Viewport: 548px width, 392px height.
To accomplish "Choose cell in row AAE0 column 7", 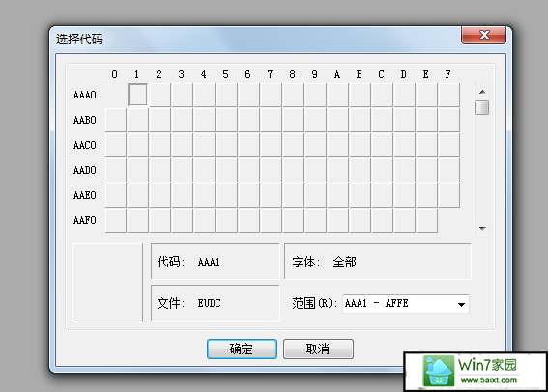I will point(271,195).
